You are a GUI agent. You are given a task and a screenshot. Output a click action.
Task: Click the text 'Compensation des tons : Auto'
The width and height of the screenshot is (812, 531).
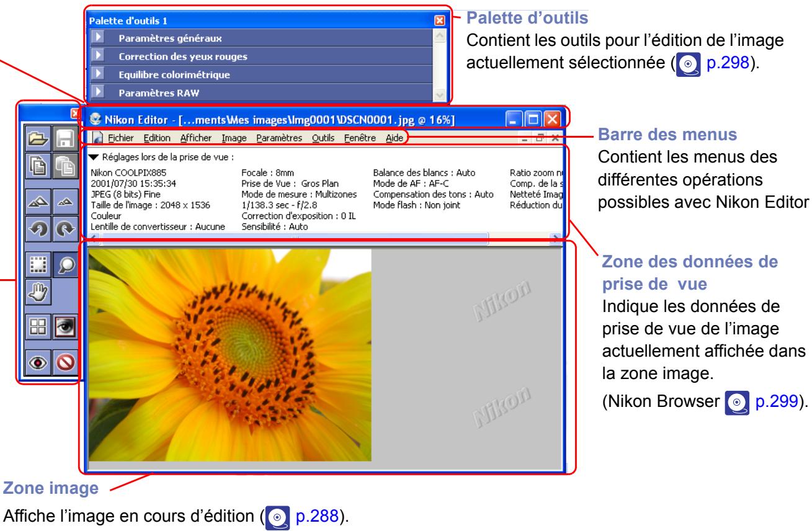pos(433,194)
